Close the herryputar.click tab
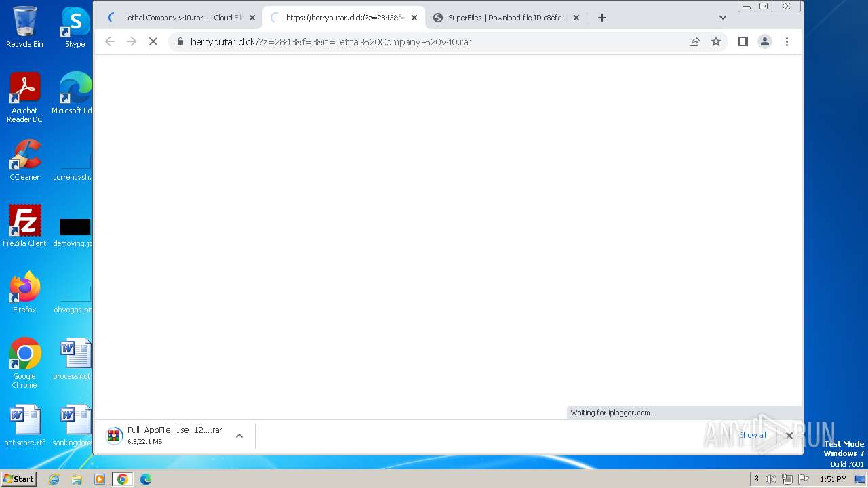This screenshot has width=868, height=488. click(x=414, y=18)
